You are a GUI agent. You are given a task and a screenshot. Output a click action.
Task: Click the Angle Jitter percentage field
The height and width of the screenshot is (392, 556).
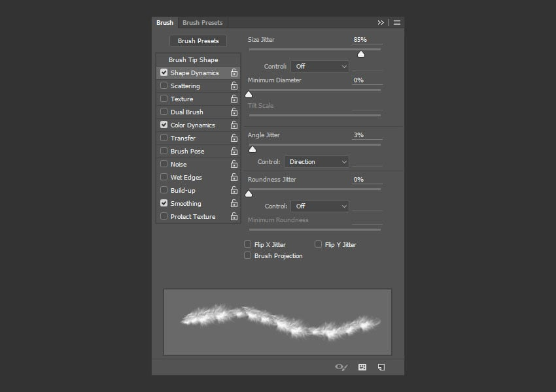pos(366,135)
